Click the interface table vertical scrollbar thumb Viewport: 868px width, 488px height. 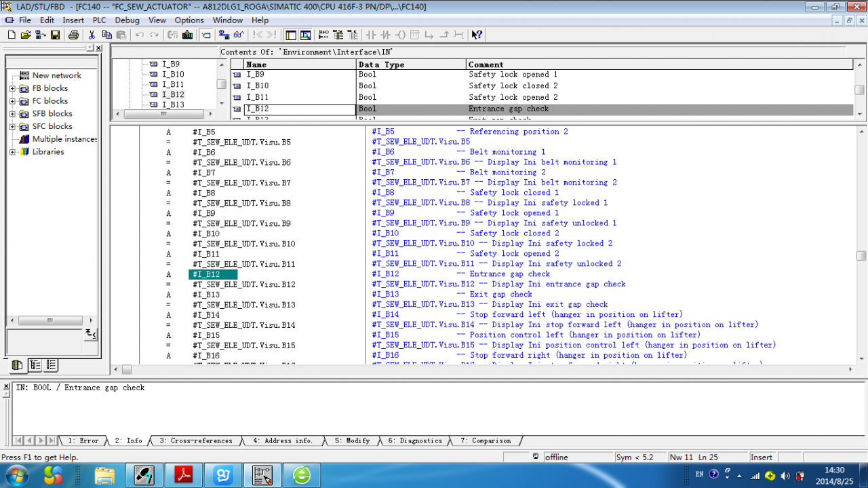(x=860, y=90)
